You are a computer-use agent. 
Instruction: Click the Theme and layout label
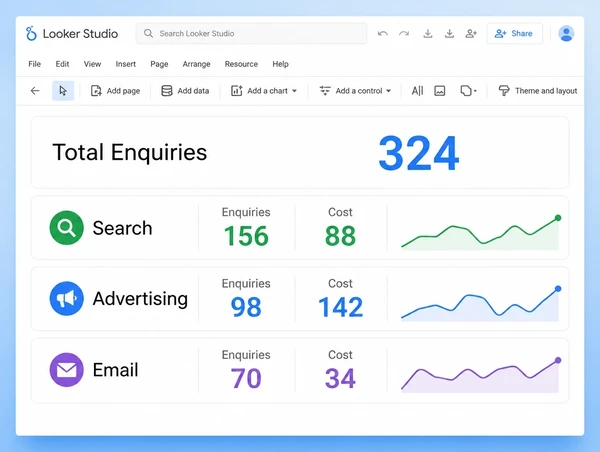pos(546,91)
